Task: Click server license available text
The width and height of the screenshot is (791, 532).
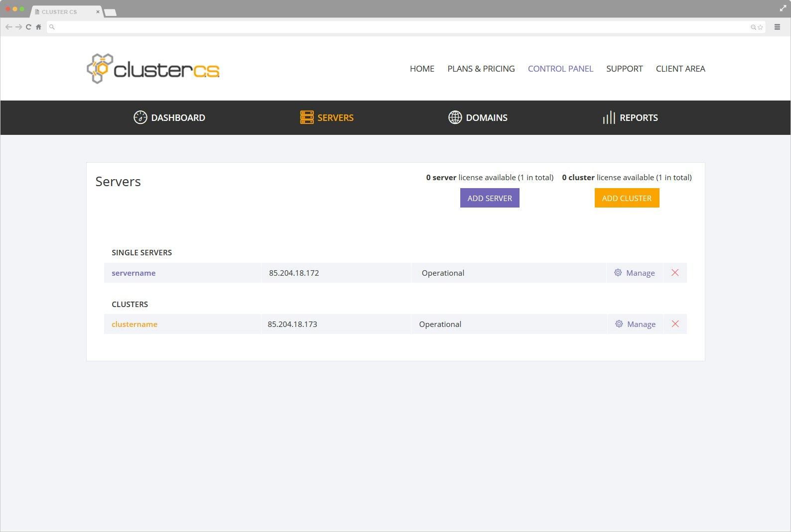Action: click(490, 177)
